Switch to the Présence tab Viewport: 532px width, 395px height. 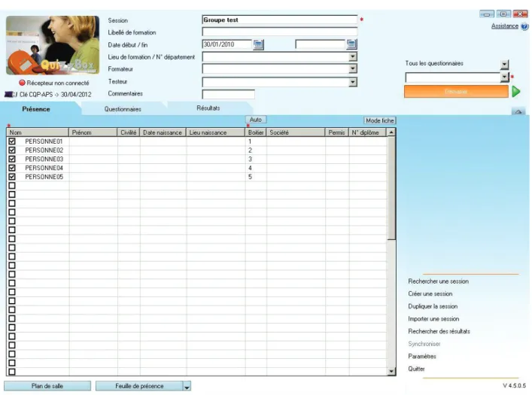36,109
